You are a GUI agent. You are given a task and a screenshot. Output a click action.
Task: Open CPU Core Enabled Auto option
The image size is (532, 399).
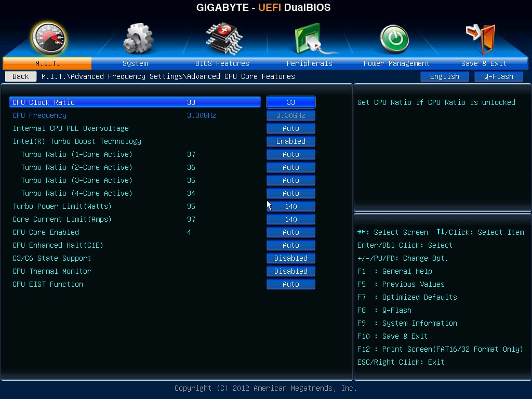click(x=291, y=232)
